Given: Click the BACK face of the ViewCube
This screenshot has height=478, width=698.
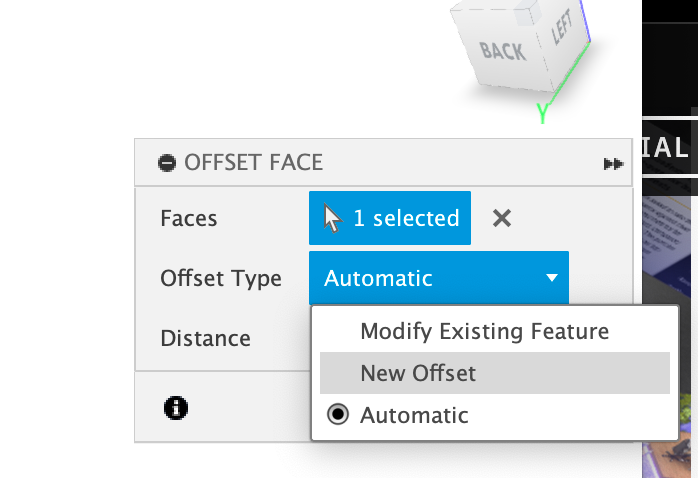Looking at the screenshot, I should tap(502, 50).
